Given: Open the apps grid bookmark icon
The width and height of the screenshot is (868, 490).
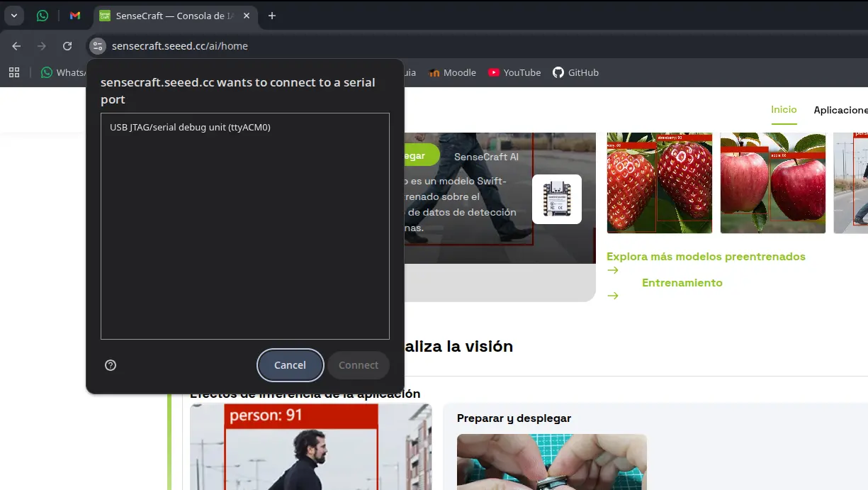Looking at the screenshot, I should click(x=13, y=72).
